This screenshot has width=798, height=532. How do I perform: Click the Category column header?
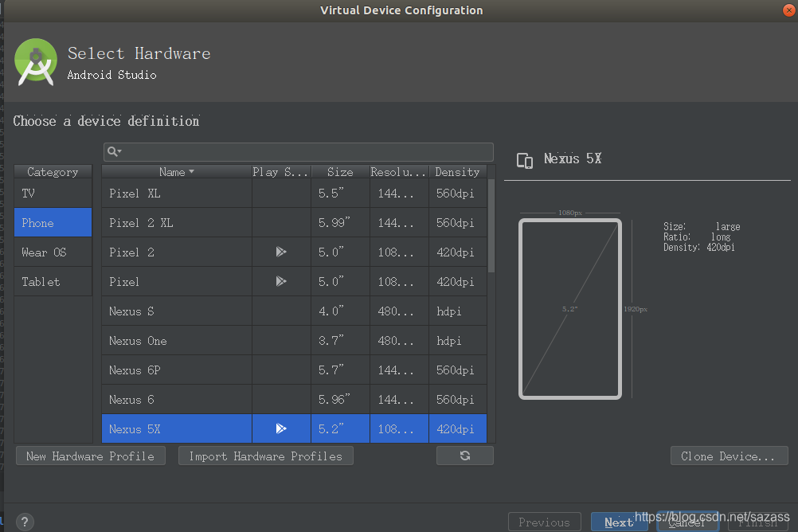(53, 172)
